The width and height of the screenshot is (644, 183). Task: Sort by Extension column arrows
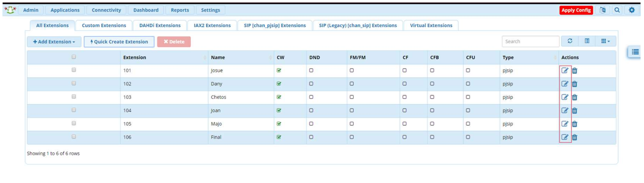pos(205,57)
